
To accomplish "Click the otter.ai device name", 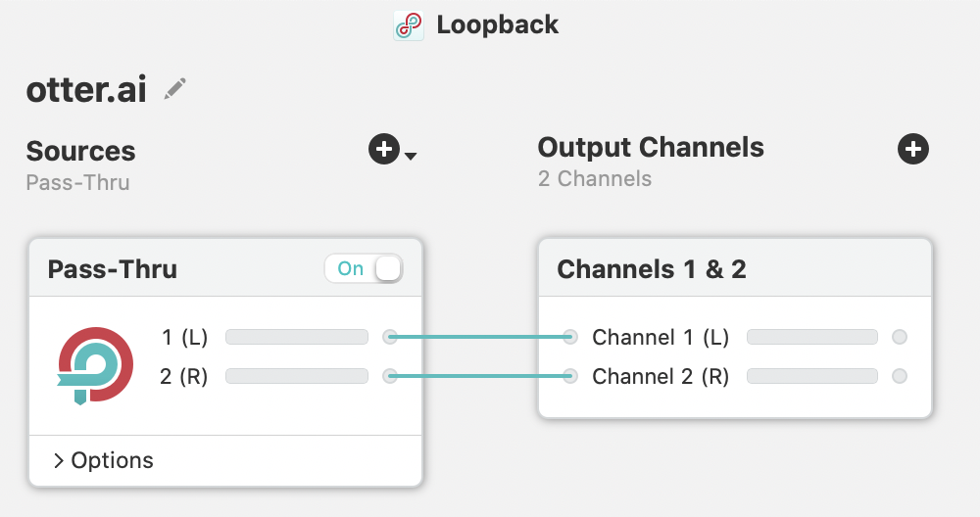I will 86,90.
